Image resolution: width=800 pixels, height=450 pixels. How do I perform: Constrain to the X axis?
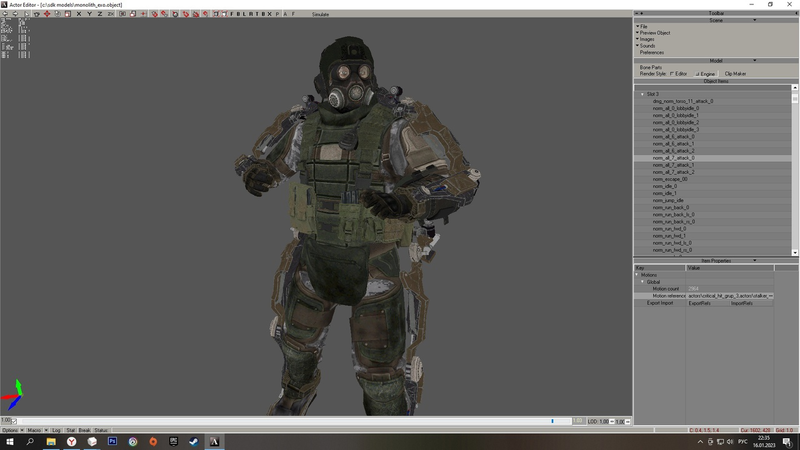pyautogui.click(x=79, y=14)
